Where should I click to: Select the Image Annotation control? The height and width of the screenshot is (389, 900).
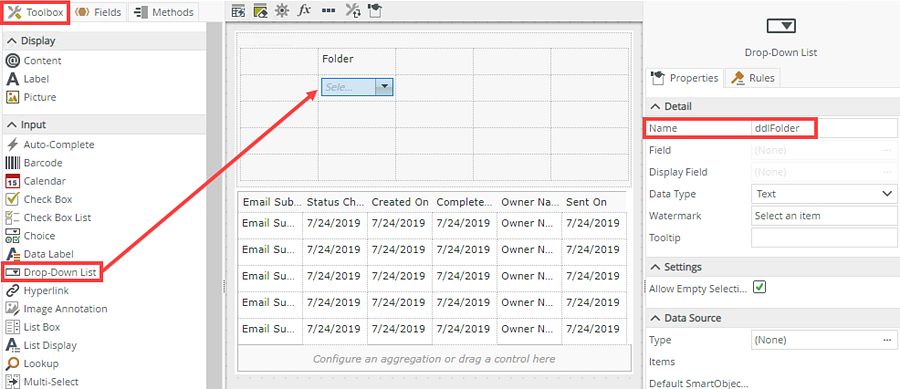(56, 309)
